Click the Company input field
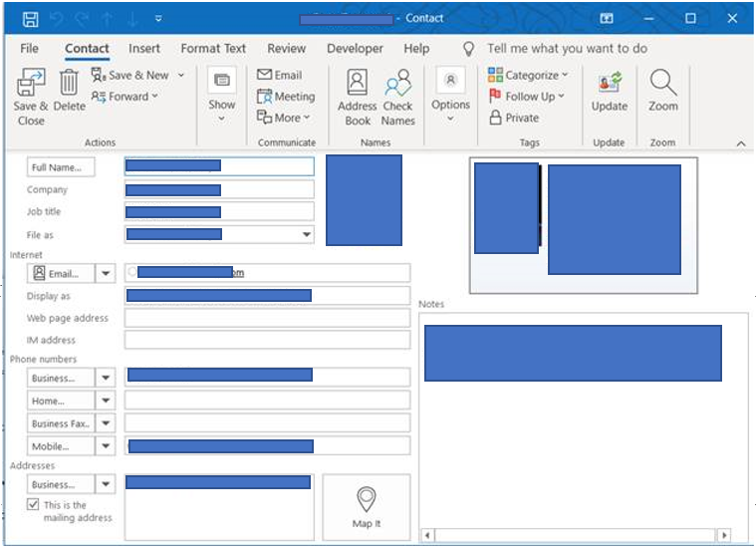This screenshot has height=548, width=756. tap(219, 189)
